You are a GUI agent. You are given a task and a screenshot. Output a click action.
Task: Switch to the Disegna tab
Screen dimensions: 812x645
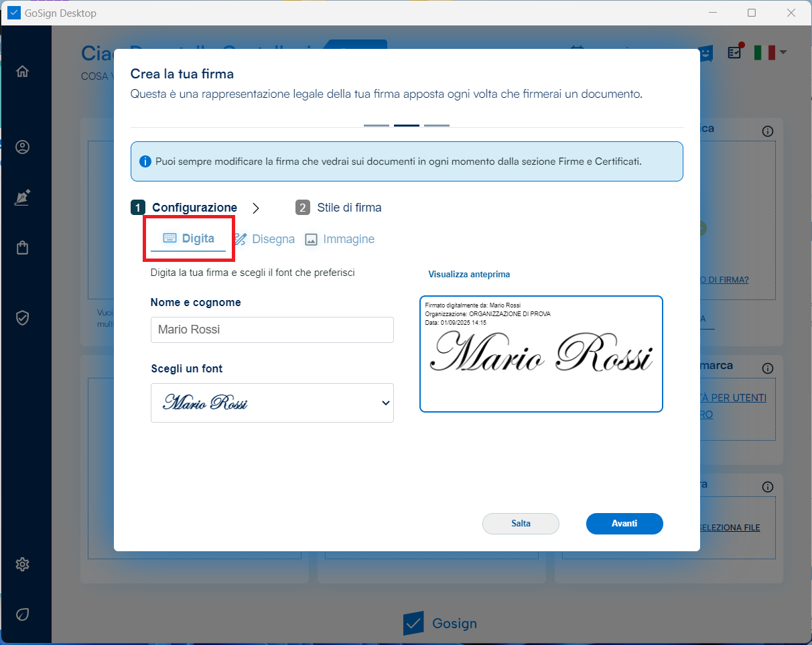tap(265, 239)
